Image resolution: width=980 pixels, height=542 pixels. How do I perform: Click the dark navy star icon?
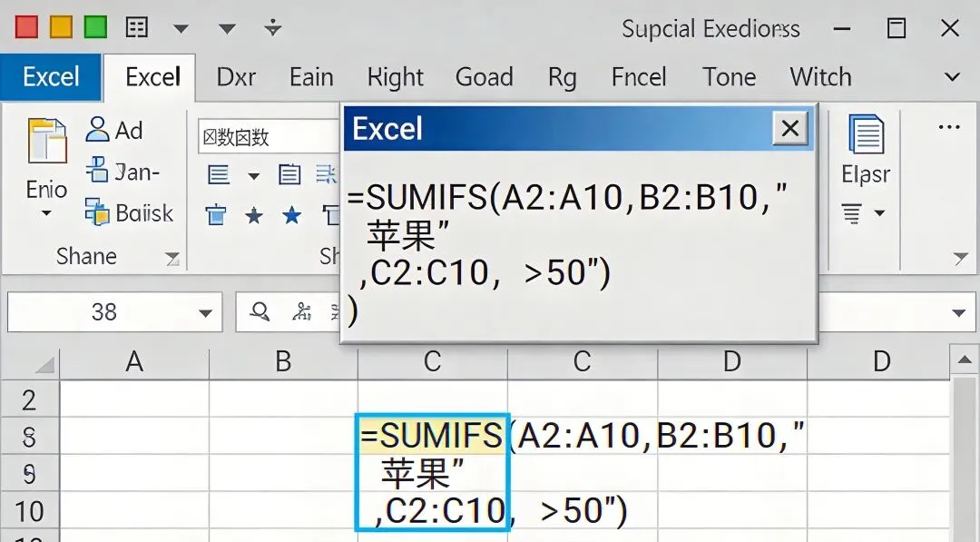[254, 216]
